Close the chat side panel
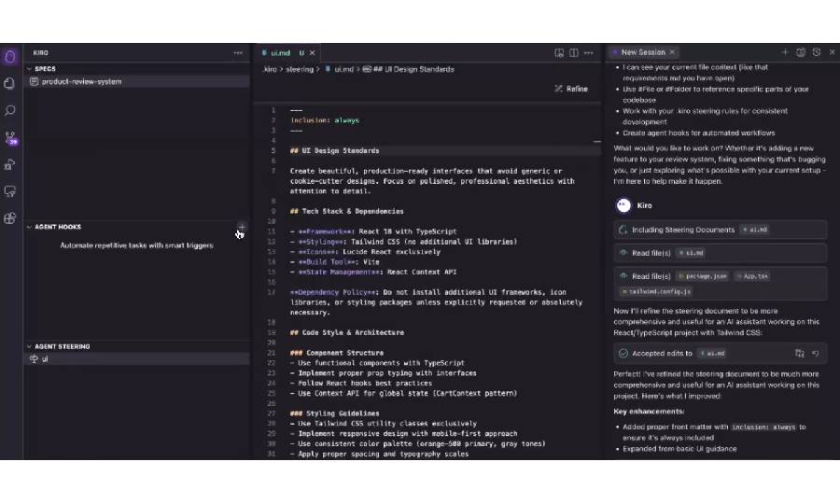 [832, 52]
